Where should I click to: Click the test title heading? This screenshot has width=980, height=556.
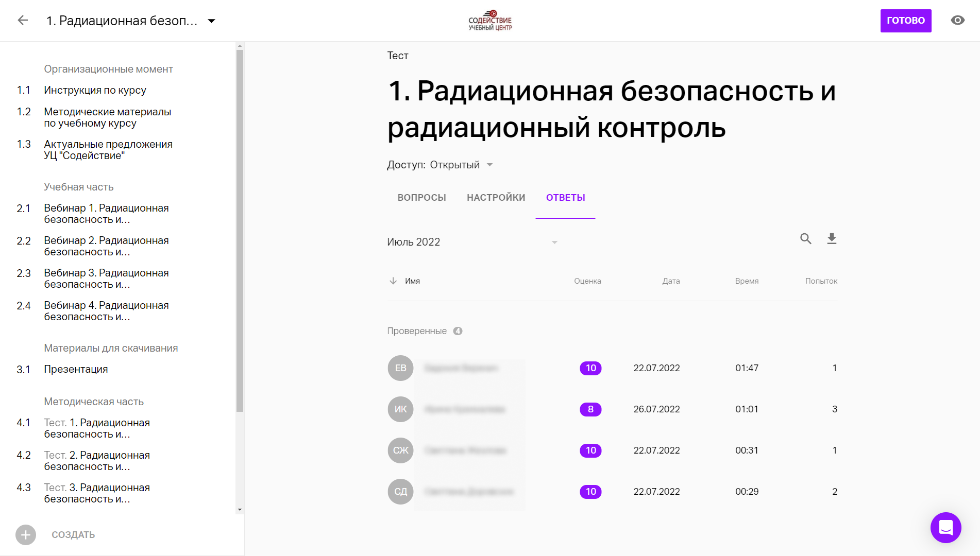(612, 109)
